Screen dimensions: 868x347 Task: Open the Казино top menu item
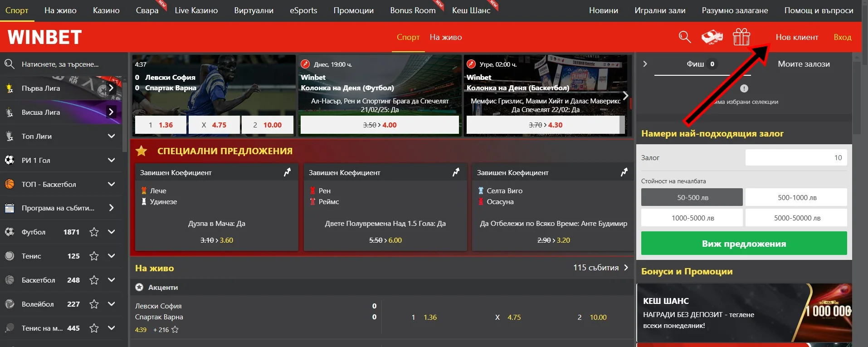[x=106, y=10]
